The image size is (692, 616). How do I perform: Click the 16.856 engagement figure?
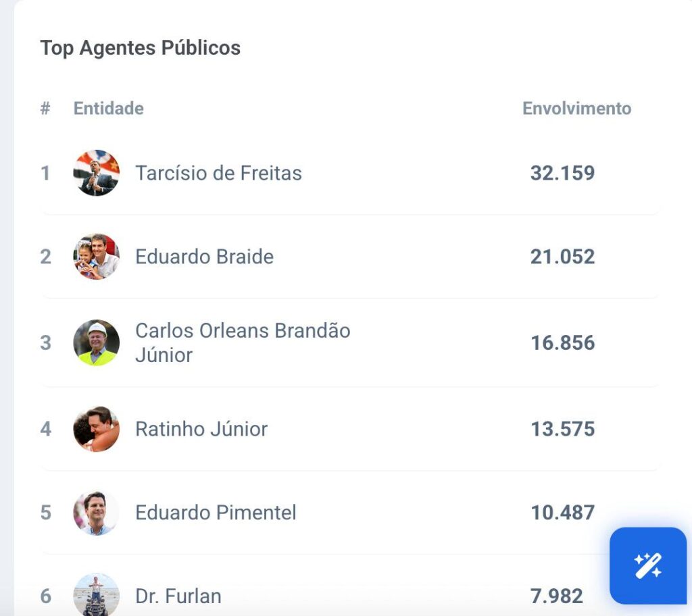(562, 342)
